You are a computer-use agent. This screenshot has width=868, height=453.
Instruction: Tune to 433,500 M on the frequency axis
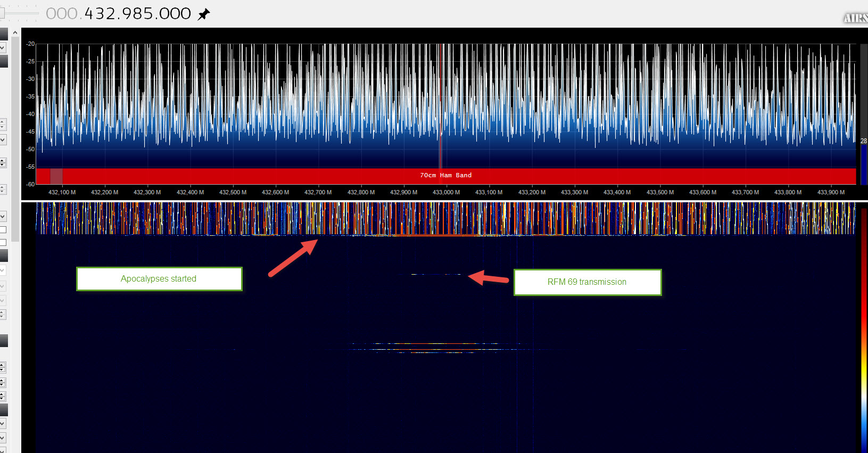660,192
